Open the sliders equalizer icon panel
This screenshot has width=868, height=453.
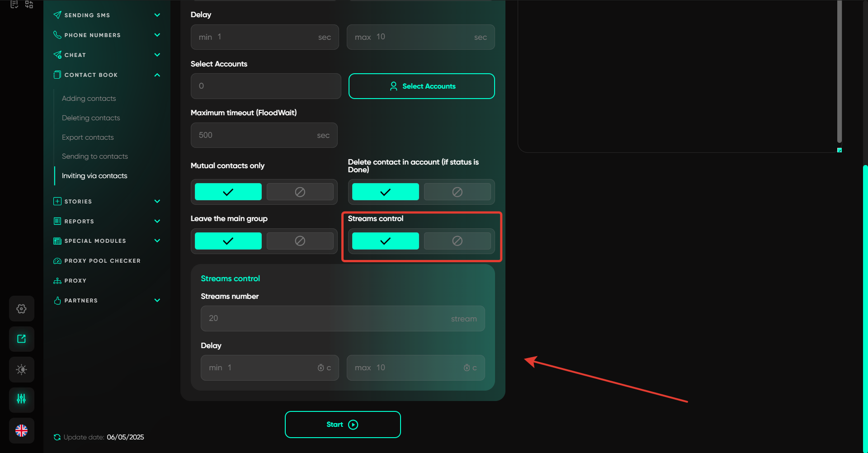pos(21,399)
